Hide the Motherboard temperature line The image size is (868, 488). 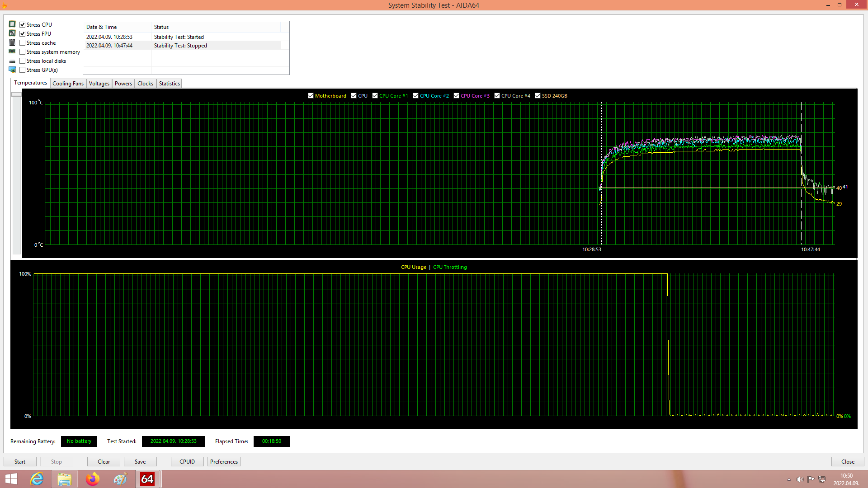coord(311,96)
